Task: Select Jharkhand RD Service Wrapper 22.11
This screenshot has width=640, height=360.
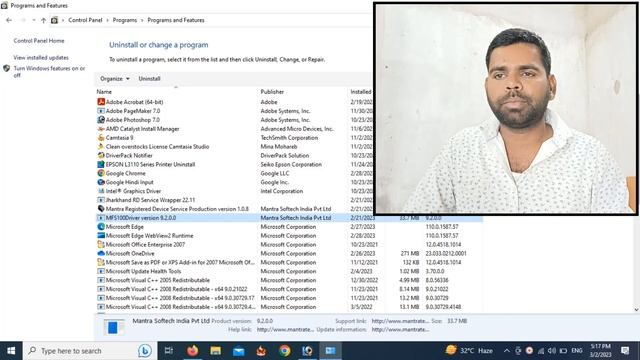Action: point(150,200)
